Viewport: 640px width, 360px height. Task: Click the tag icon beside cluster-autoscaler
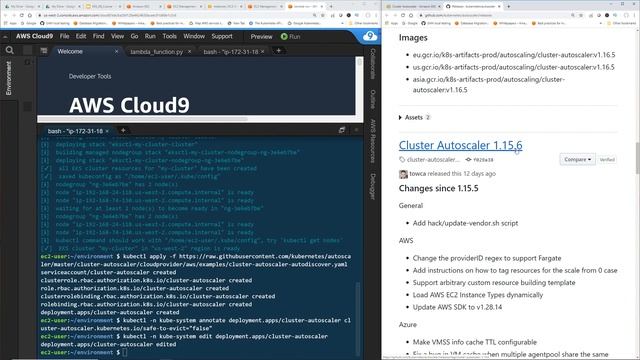[x=402, y=160]
